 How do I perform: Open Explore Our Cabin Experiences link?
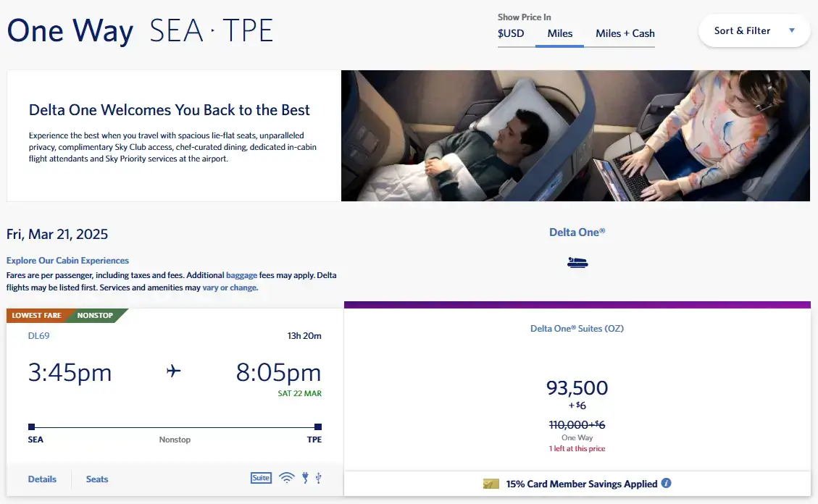[67, 261]
